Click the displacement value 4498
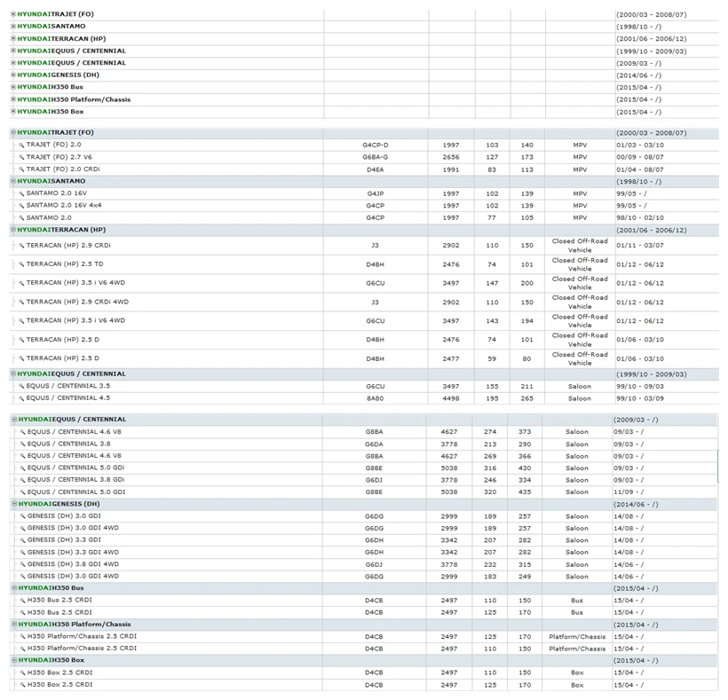 coord(451,398)
